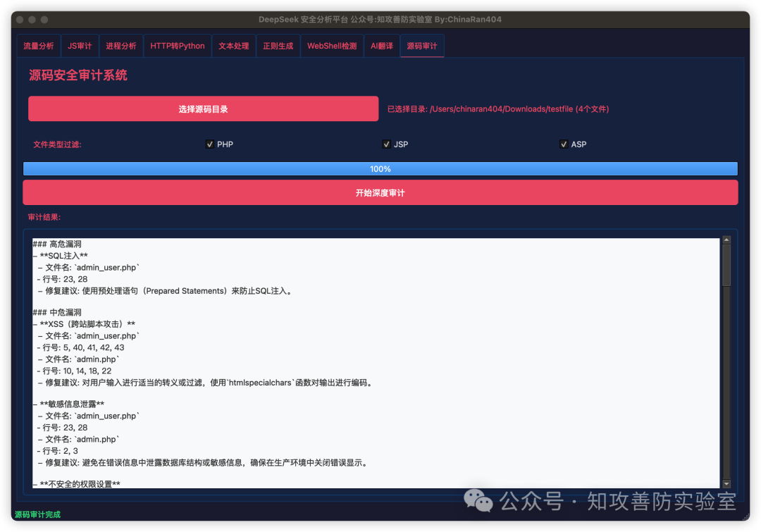
Task: Switch to the 流量分析 tab
Action: (39, 45)
